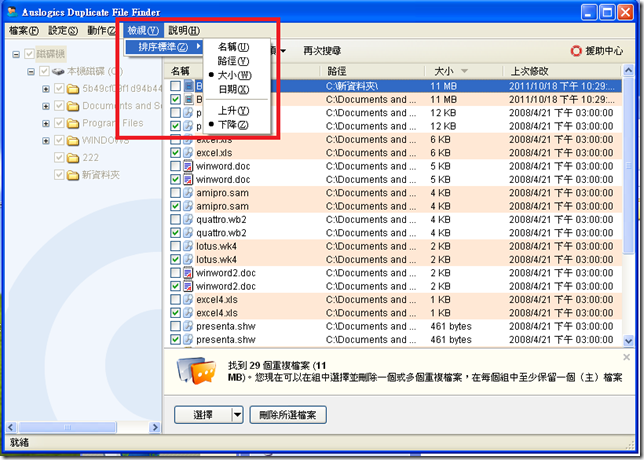Select 大小(W) sort option in submenu

click(237, 75)
